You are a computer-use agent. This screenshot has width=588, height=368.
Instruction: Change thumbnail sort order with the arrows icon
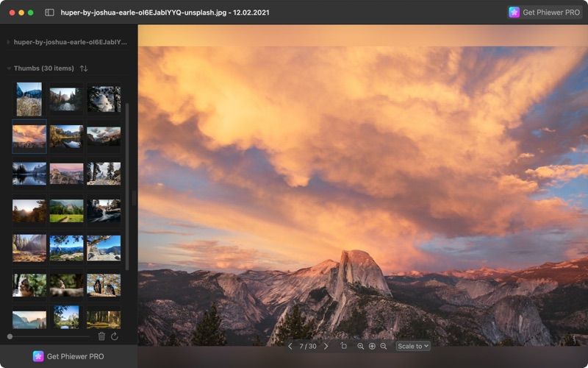tap(84, 68)
